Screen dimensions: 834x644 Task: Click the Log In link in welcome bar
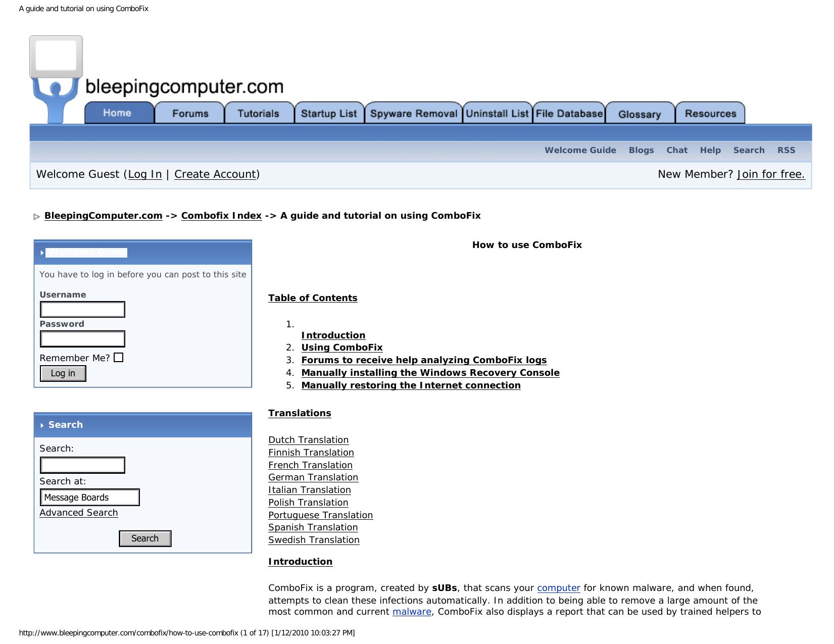point(145,174)
